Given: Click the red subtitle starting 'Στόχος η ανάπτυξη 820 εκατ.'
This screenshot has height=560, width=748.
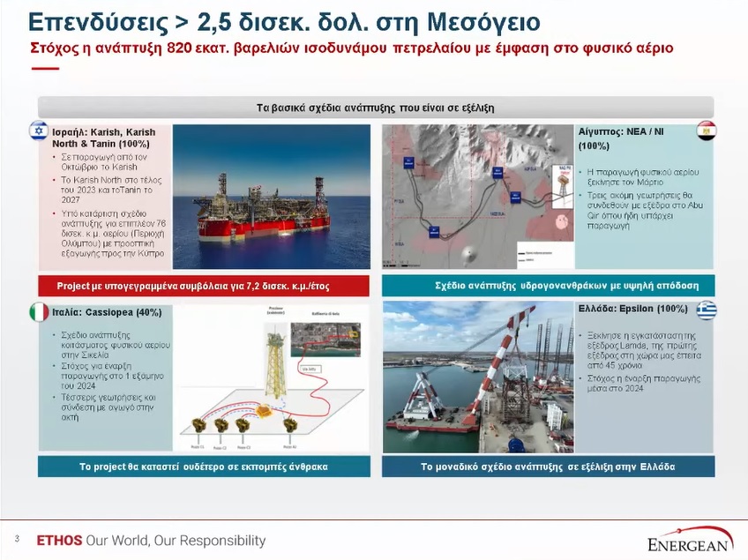Looking at the screenshot, I should pos(352,49).
